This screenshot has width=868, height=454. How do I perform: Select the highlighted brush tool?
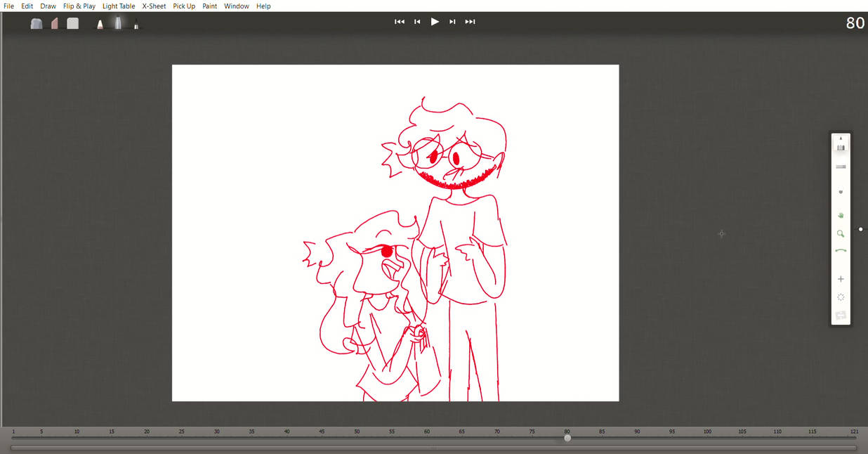(117, 22)
